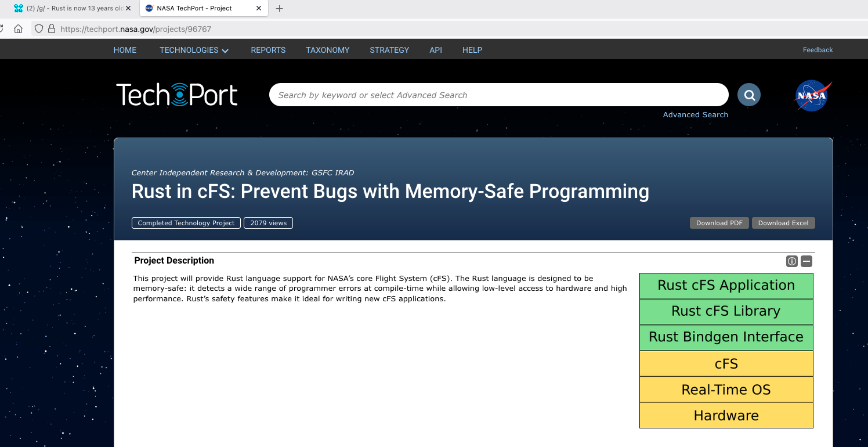Click the Rust cFS Library diagram block

tap(726, 312)
